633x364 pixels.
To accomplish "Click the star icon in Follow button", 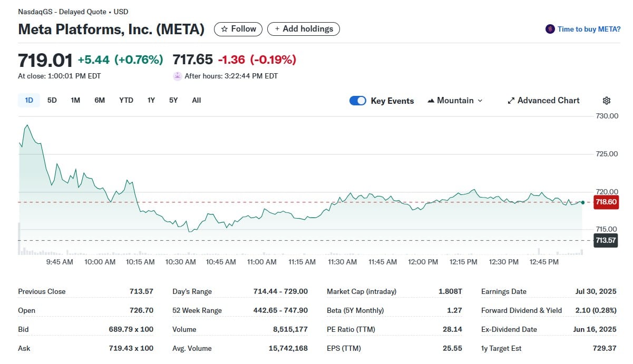I will pos(225,29).
